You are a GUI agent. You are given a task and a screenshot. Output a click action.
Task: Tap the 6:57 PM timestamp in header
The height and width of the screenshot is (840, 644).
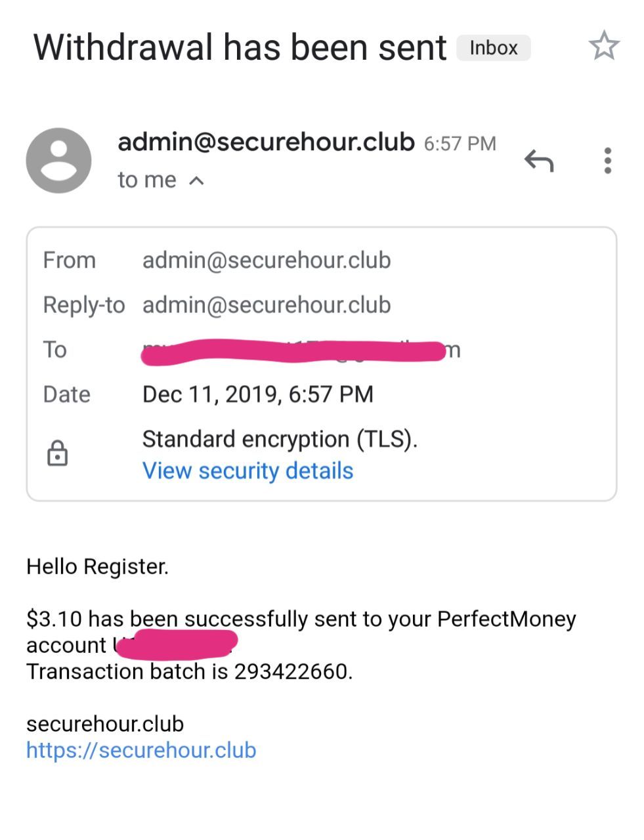(x=460, y=144)
